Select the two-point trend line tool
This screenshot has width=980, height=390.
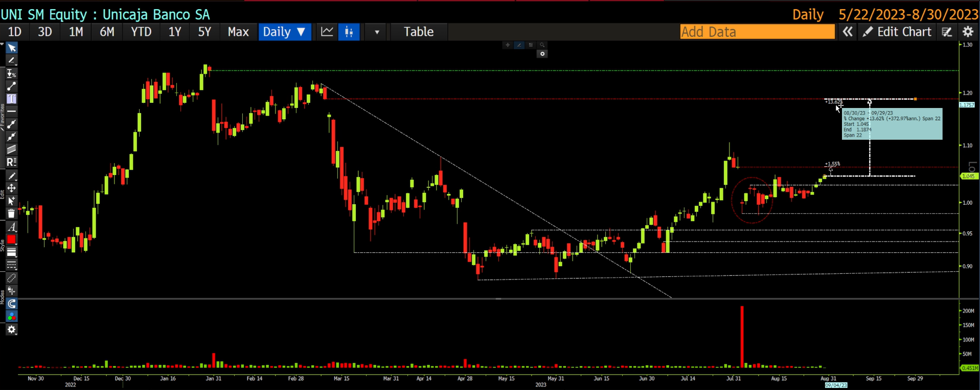(x=11, y=86)
